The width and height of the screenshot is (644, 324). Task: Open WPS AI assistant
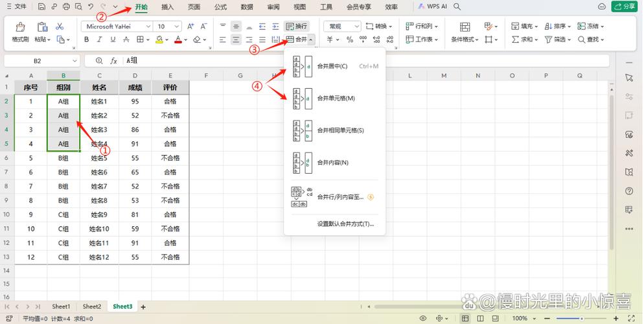click(x=432, y=6)
